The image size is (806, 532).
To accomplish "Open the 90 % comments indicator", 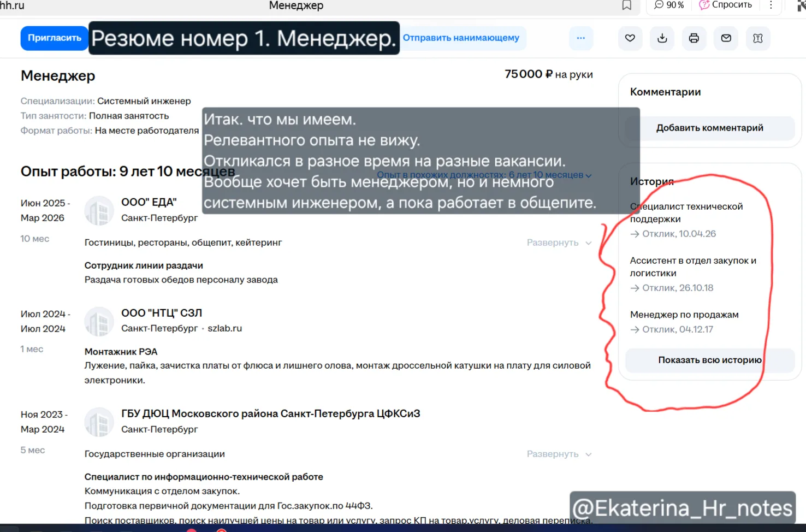I will [669, 5].
